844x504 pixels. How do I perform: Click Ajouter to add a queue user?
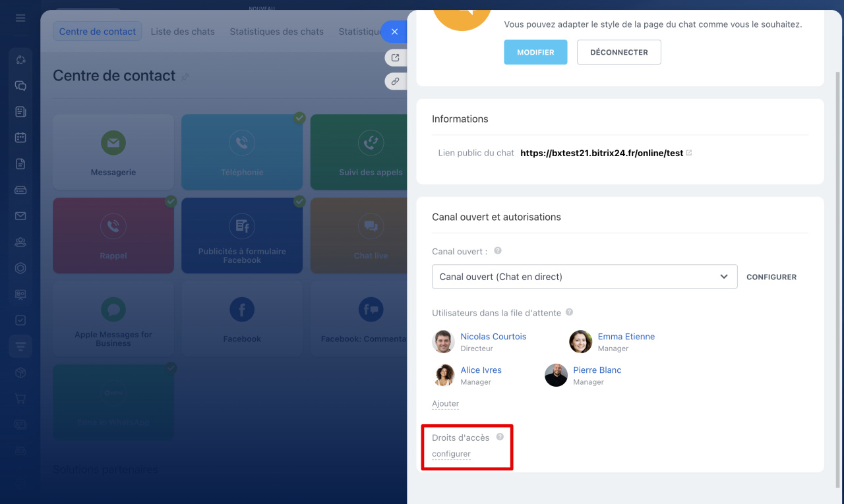(x=445, y=404)
